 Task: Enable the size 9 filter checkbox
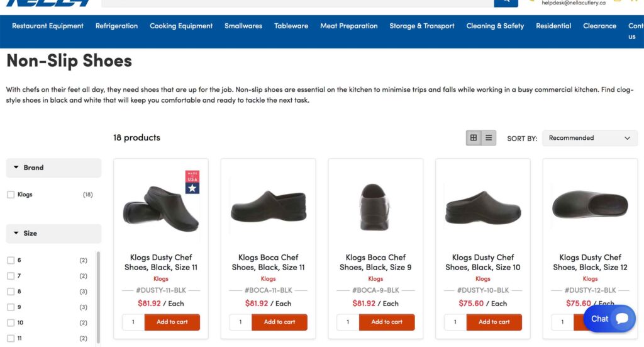click(11, 307)
